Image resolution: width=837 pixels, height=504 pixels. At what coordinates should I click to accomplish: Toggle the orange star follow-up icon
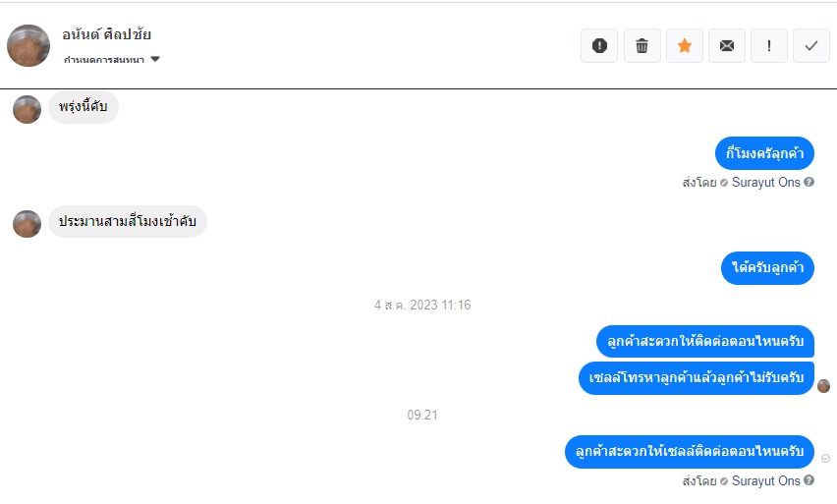click(x=685, y=46)
